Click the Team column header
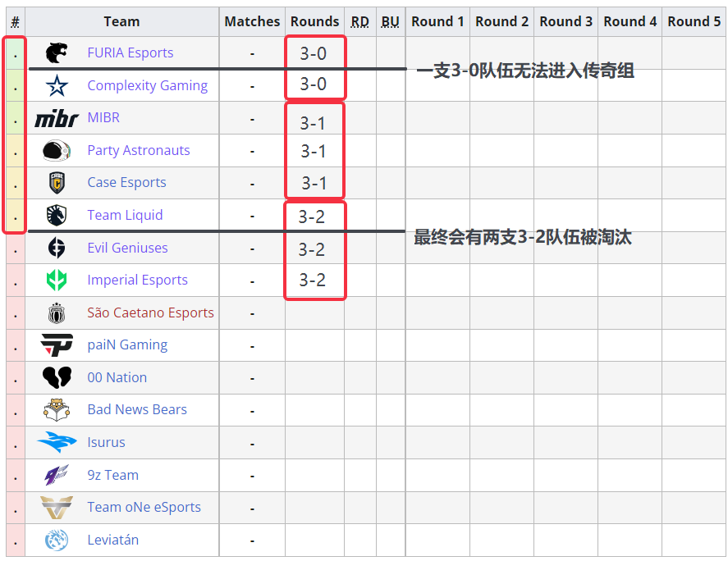 [121, 22]
